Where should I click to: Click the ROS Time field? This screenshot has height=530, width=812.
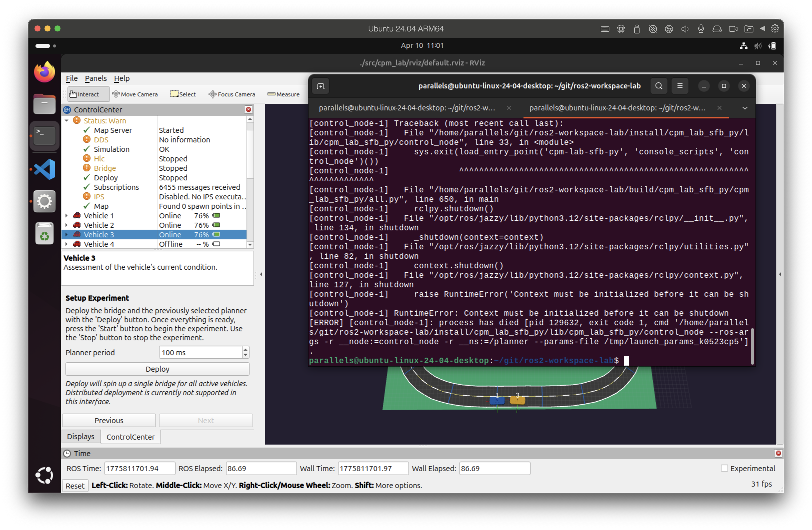pyautogui.click(x=139, y=469)
